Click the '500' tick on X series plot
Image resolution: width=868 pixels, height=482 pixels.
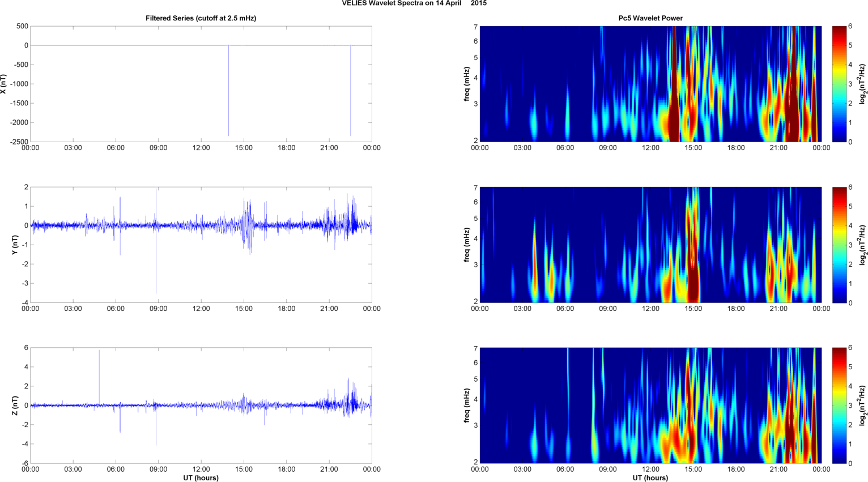(23, 26)
